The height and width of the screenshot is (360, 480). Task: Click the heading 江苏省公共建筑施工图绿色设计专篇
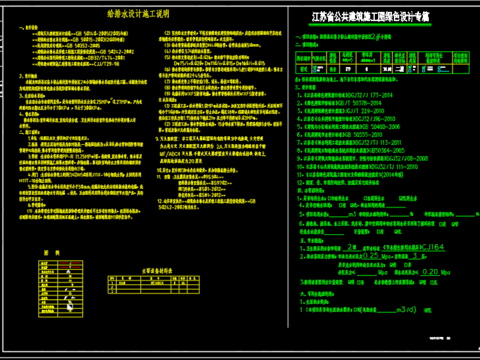(x=371, y=17)
